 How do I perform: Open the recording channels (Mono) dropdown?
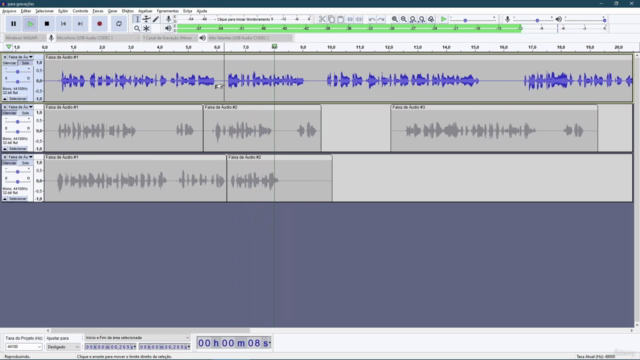pyautogui.click(x=170, y=38)
